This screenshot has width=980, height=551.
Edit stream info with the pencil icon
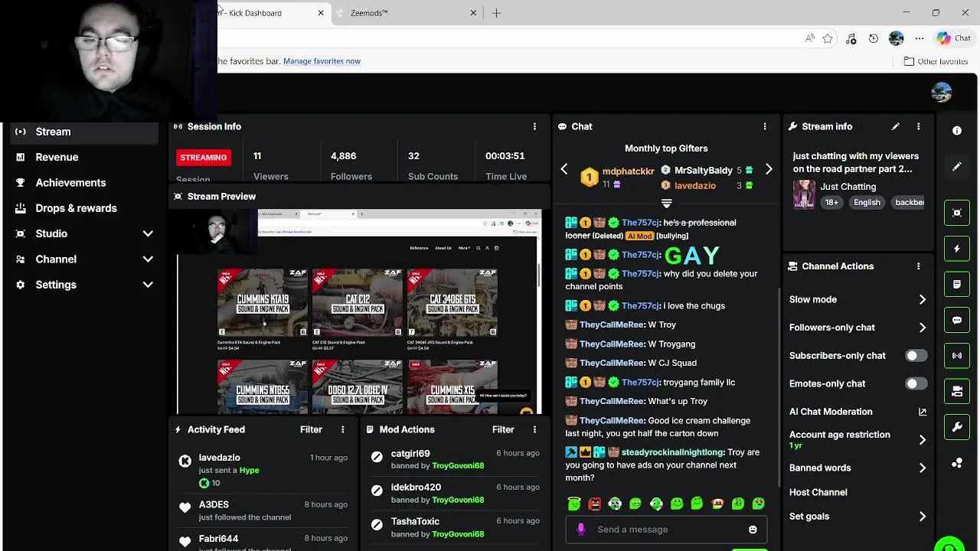click(895, 126)
